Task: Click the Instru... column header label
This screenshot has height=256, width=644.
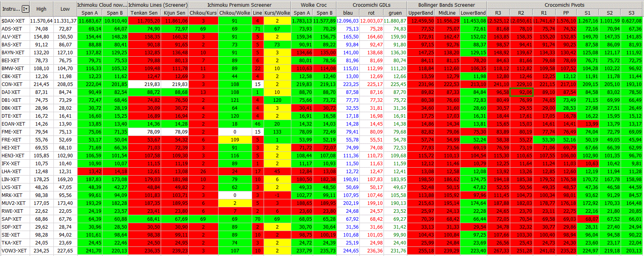Action: (11, 9)
